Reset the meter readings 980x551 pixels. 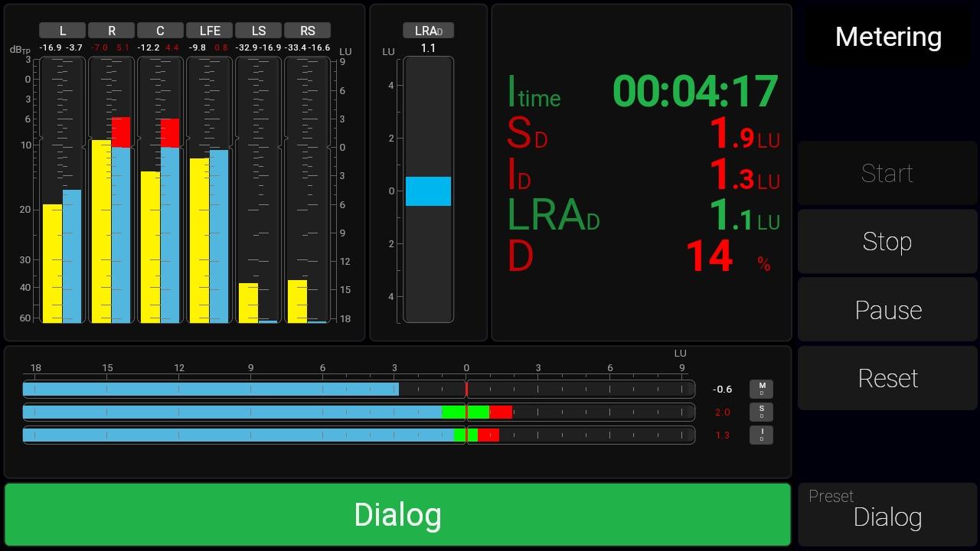(x=887, y=378)
